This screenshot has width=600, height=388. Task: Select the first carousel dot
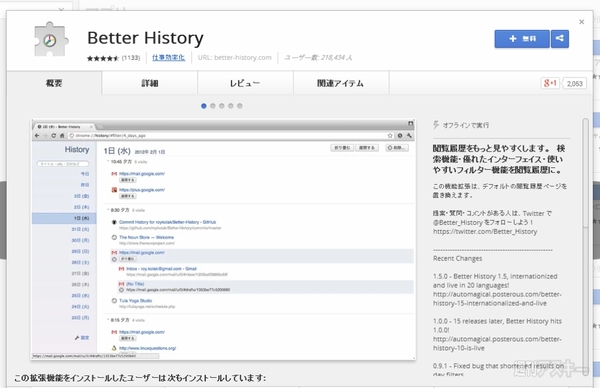204,106
